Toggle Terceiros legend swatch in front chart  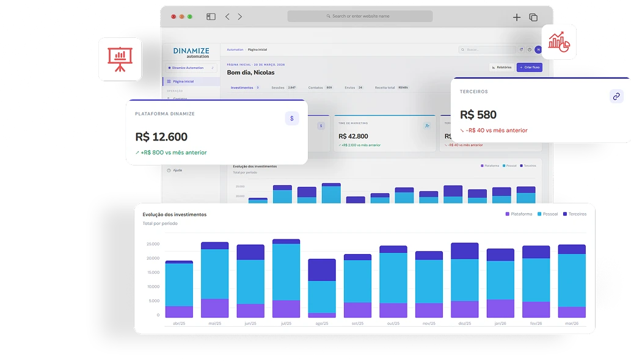(565, 214)
